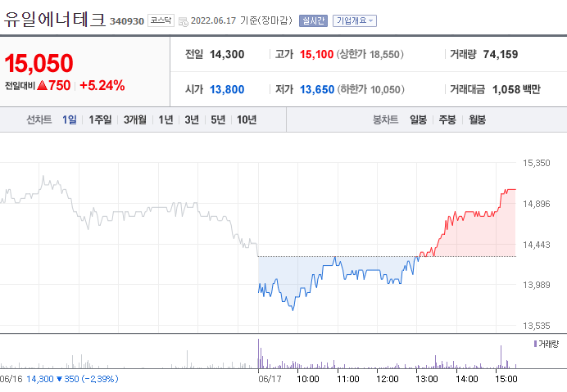This screenshot has height=392, width=567.
Task: Click the 06/16 previous close summary 14,300
Action: pyautogui.click(x=40, y=379)
